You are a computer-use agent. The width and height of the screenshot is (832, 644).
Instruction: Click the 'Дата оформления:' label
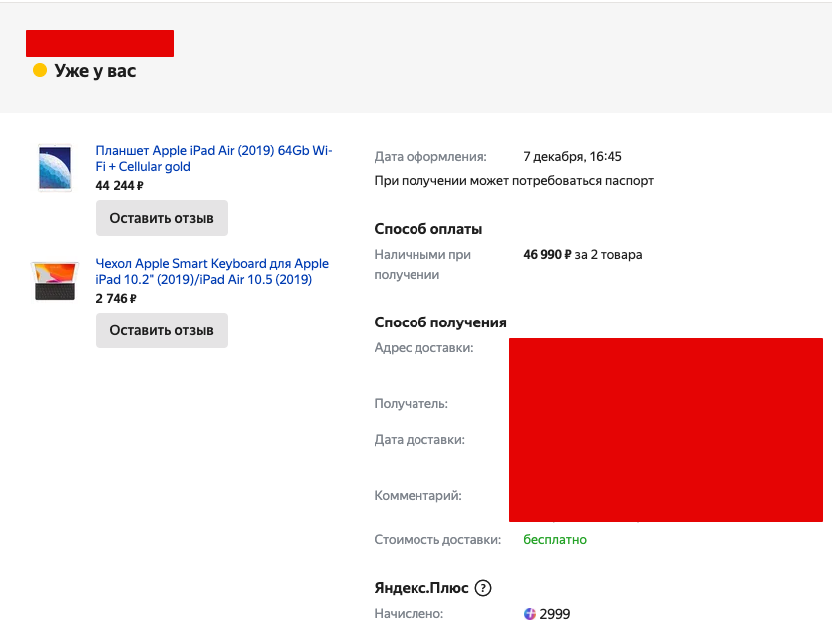pos(430,157)
